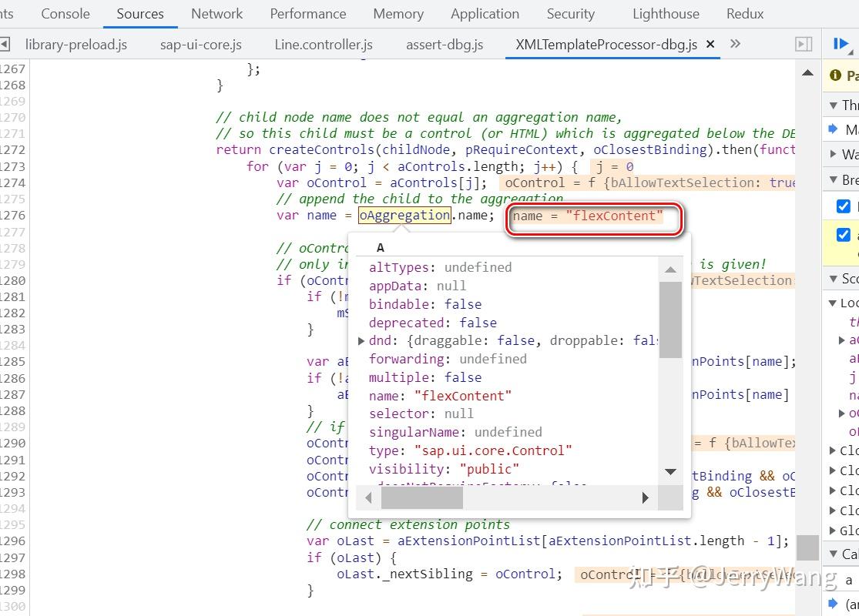This screenshot has height=616, width=859.
Task: Select the Line.controller.js file tab
Action: click(x=323, y=44)
